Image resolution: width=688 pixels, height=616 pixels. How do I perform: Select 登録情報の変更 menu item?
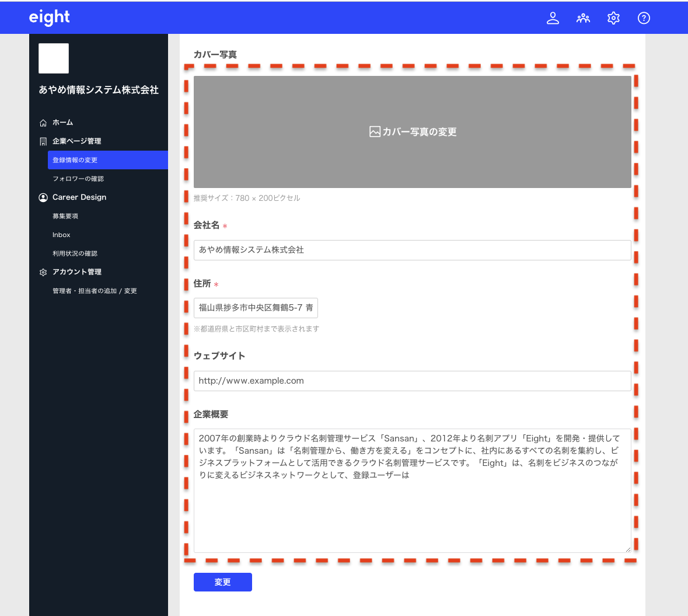[x=107, y=160]
